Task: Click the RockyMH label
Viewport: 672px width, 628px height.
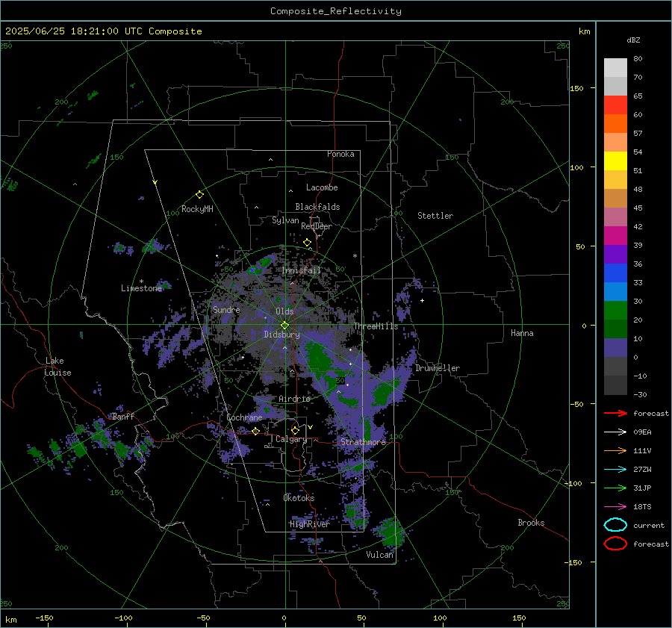Action: pyautogui.click(x=197, y=209)
